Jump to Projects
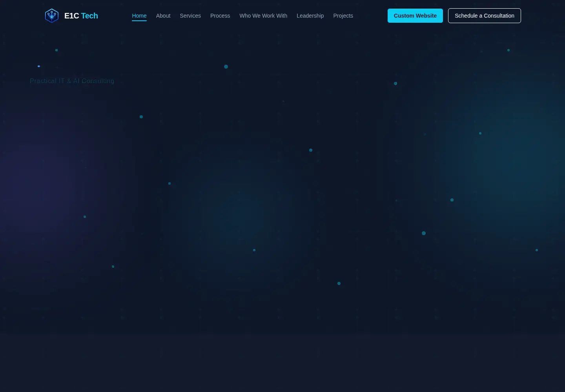This screenshot has width=565, height=392. point(343,16)
